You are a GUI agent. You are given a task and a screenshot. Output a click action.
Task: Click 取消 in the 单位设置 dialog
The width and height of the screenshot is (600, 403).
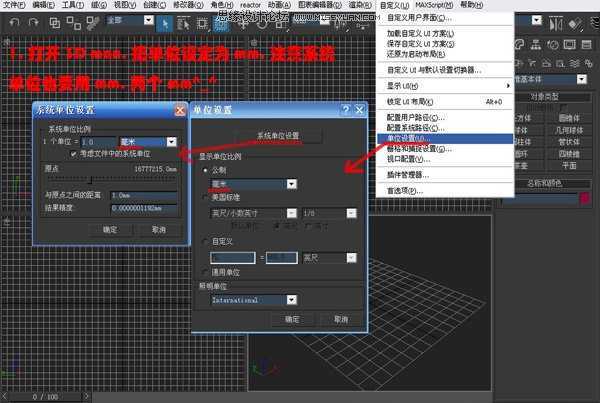pos(341,319)
